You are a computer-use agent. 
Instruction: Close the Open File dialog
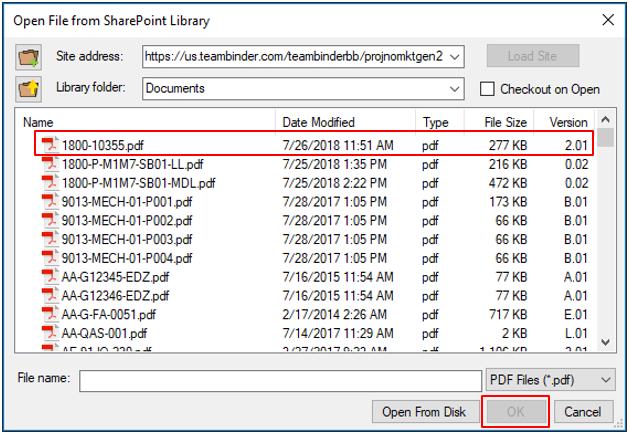coord(608,20)
